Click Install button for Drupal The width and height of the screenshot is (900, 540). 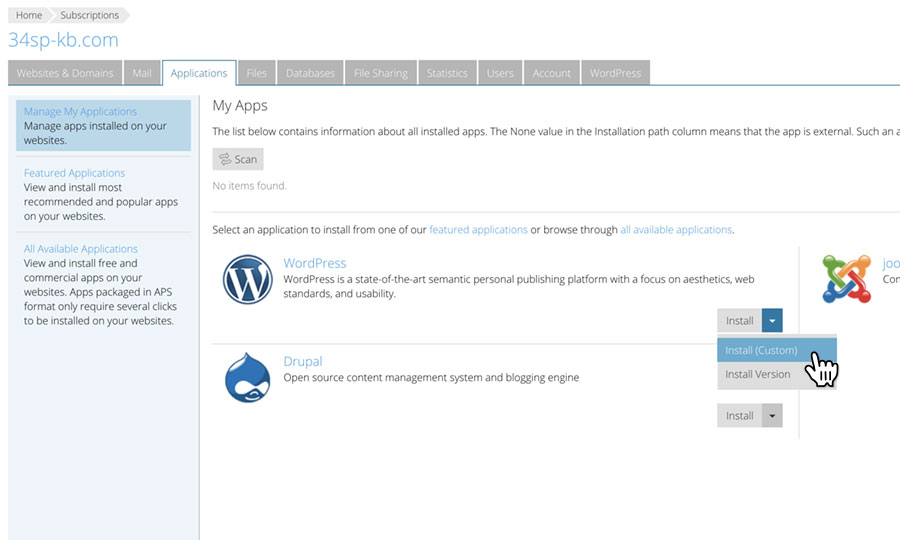[x=739, y=415]
